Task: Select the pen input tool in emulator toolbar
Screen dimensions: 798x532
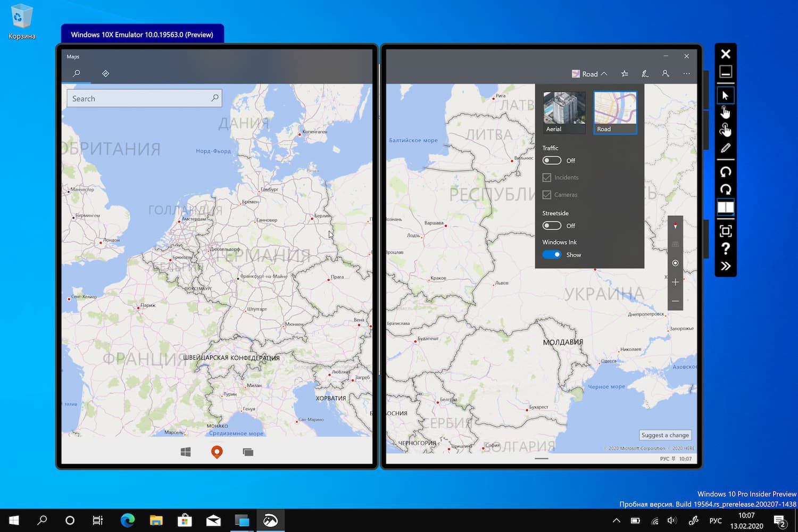Action: (x=726, y=148)
